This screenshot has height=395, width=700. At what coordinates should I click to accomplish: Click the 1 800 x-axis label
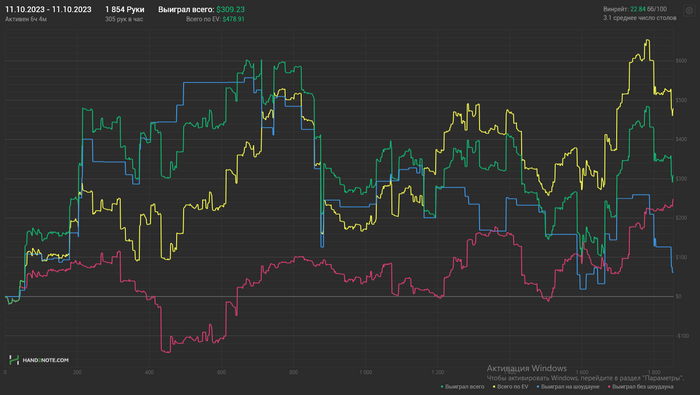[x=654, y=372]
